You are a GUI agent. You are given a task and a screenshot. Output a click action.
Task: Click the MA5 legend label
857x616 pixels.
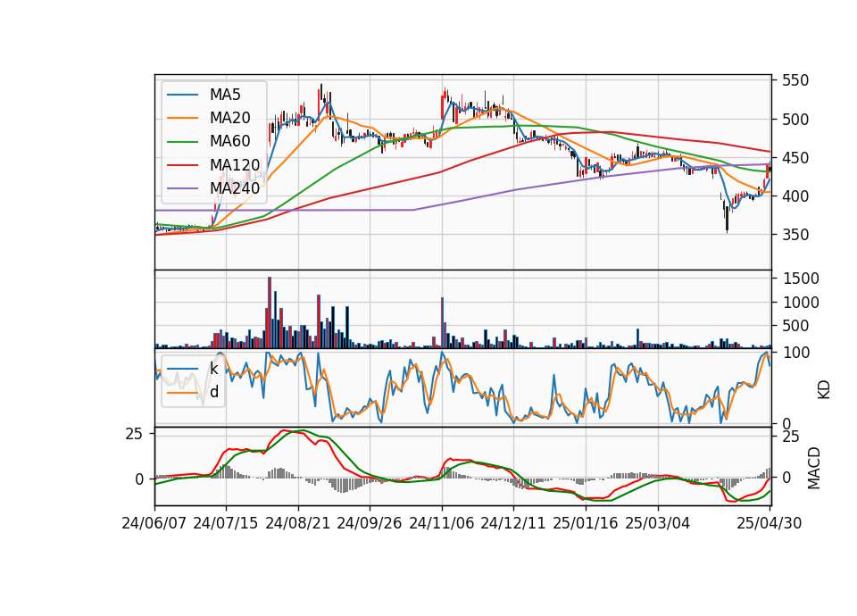(225, 95)
